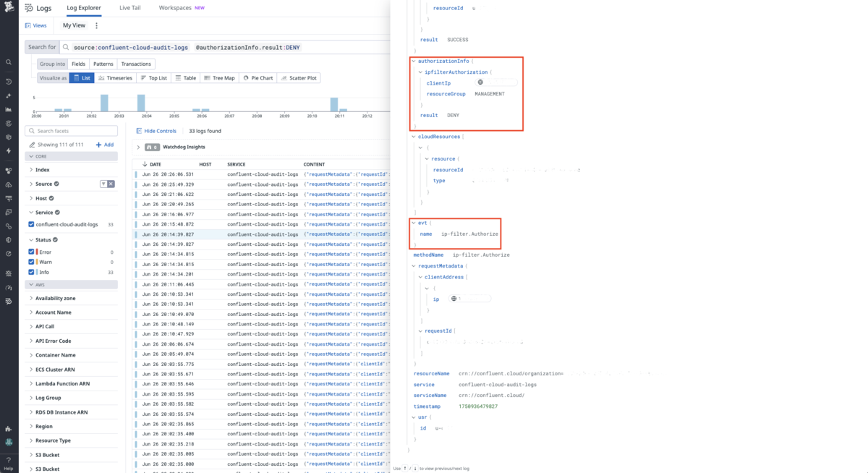Open the lightning bolt icon in sidebar
868x473 pixels.
pyautogui.click(x=9, y=150)
